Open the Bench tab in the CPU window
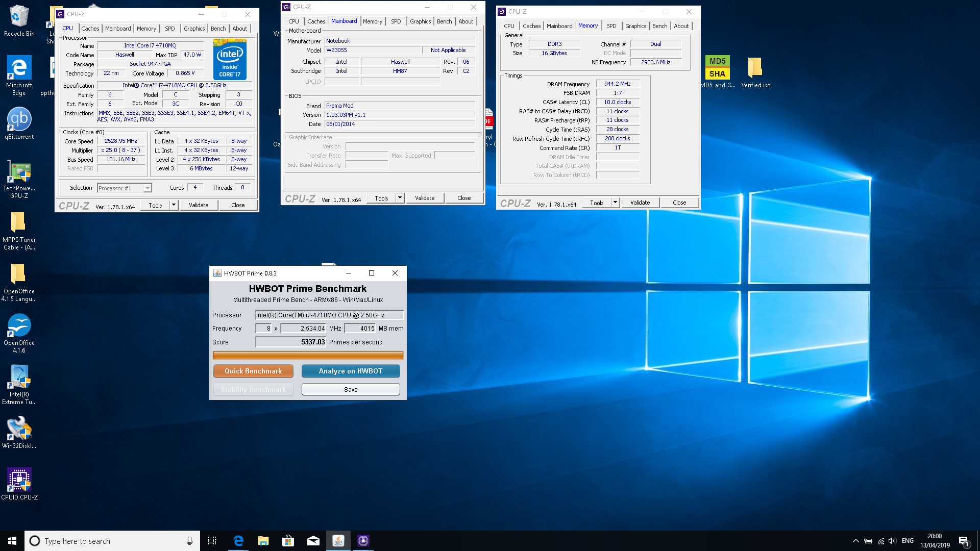980x551 pixels. [218, 29]
